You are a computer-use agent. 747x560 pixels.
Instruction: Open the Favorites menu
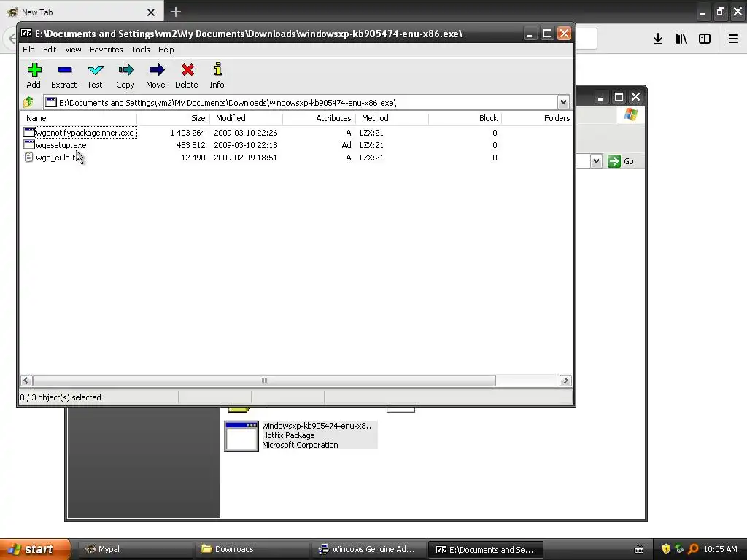click(x=107, y=50)
